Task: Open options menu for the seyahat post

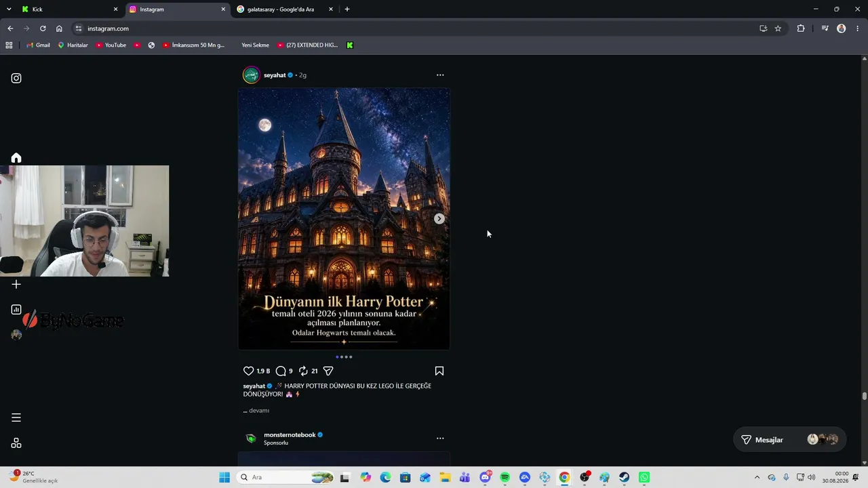Action: [440, 75]
